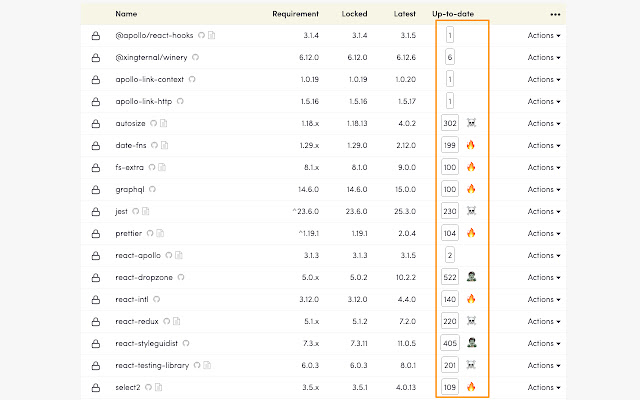640x400 pixels.
Task: Open the repository icon next to graphql
Action: pyautogui.click(x=152, y=189)
